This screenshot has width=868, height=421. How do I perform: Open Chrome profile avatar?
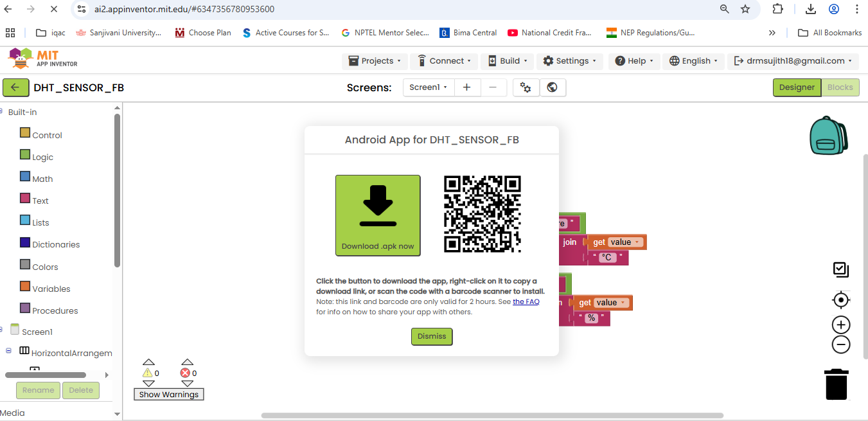pyautogui.click(x=834, y=9)
